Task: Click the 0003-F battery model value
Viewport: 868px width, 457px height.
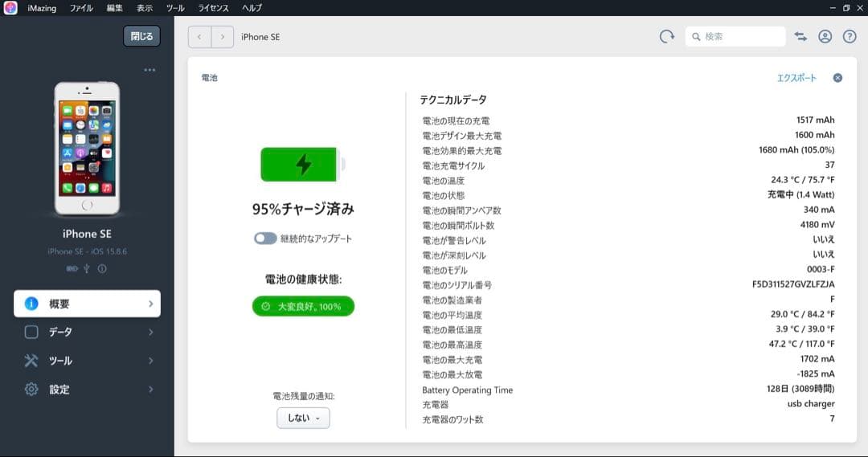Action: [821, 269]
